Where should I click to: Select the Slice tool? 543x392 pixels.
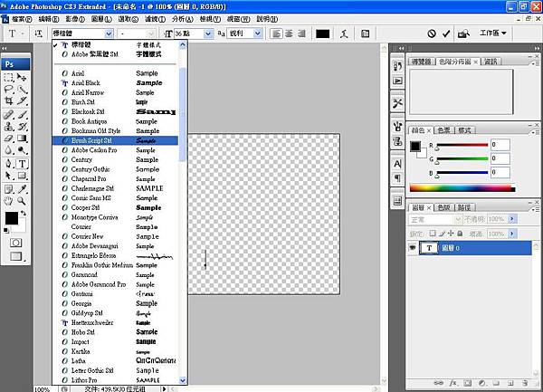point(22,101)
